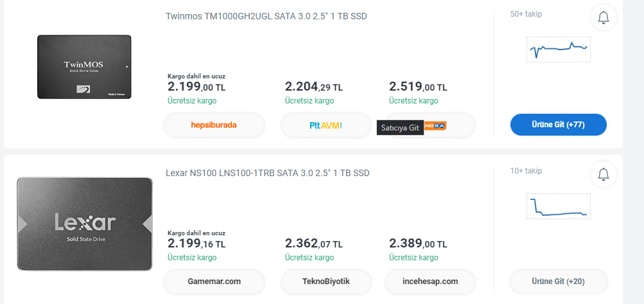The image size is (644, 304).
Task: Open Twinmos TM1000GH2UGL product title link
Action: pyautogui.click(x=266, y=16)
